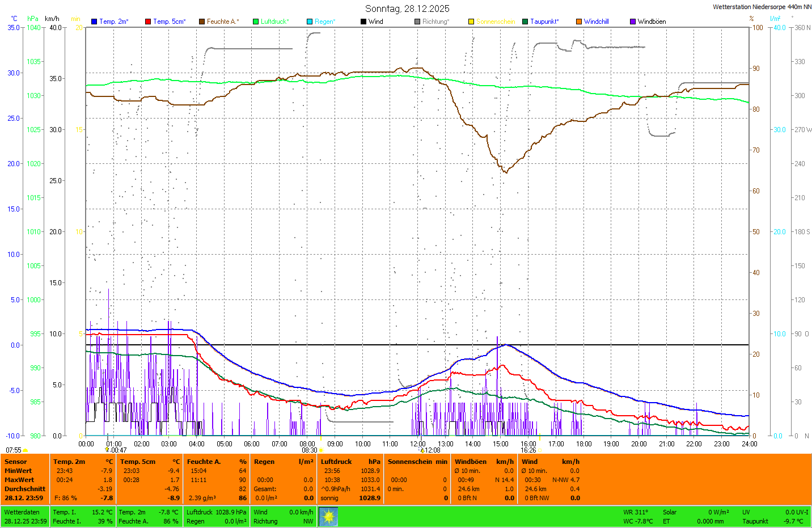812x528 pixels.
Task: Click the blue Temp. 2m legend square
Action: 94,22
